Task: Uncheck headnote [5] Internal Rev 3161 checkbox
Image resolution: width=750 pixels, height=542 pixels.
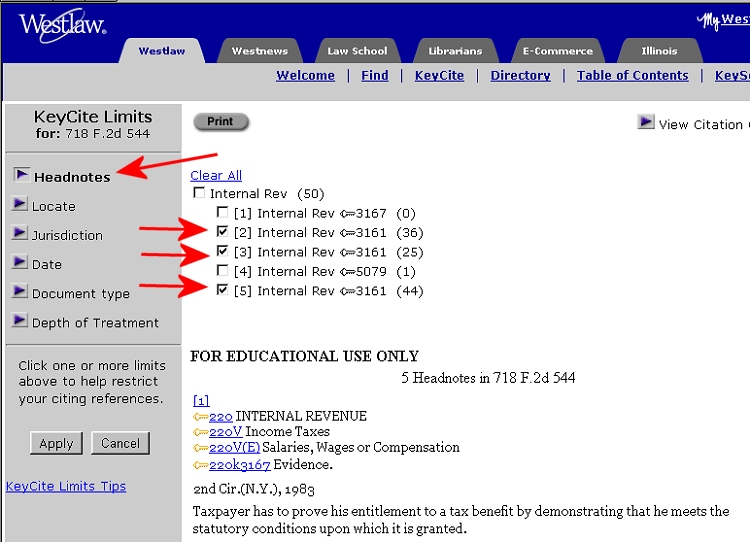Action: [222, 290]
